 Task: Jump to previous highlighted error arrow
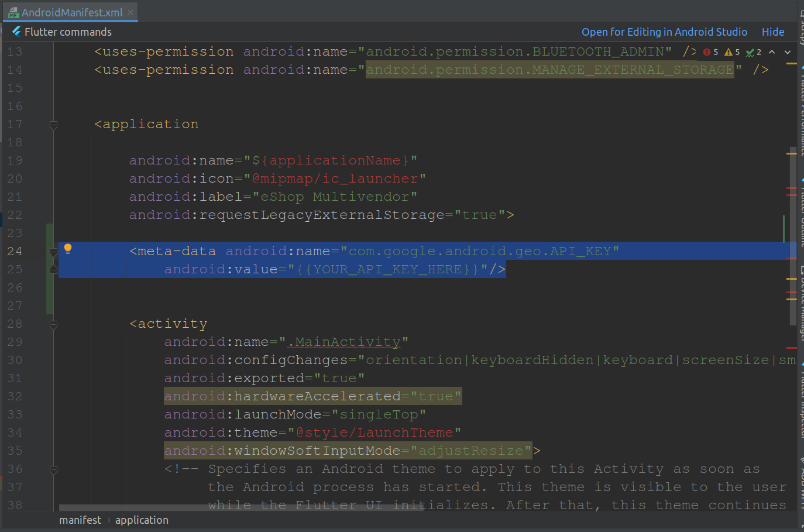[772, 52]
